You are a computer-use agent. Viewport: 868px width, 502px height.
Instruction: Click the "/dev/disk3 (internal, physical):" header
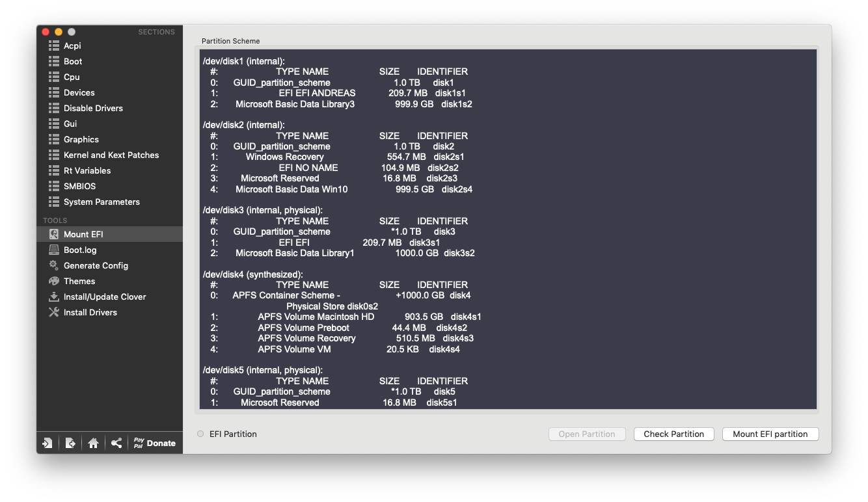click(263, 210)
